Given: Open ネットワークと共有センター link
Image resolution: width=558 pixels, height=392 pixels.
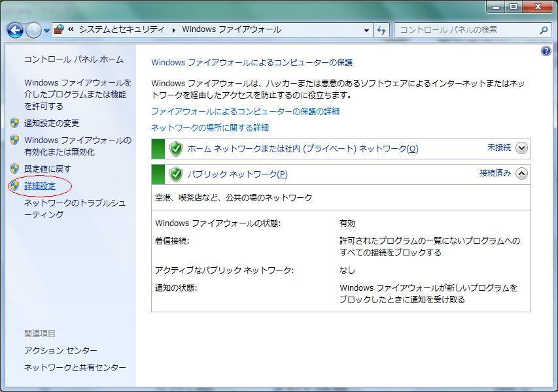Looking at the screenshot, I should [x=75, y=368].
